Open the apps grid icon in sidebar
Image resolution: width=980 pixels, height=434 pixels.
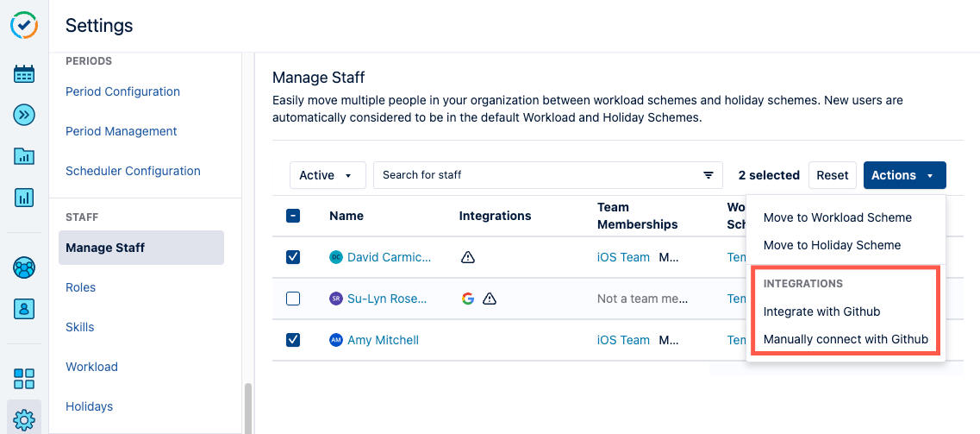[24, 378]
